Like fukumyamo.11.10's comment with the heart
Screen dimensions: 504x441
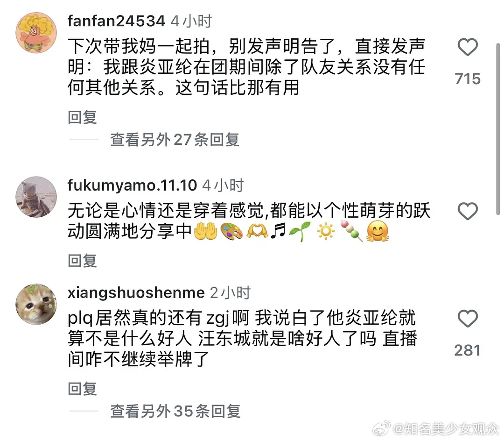coord(468,211)
